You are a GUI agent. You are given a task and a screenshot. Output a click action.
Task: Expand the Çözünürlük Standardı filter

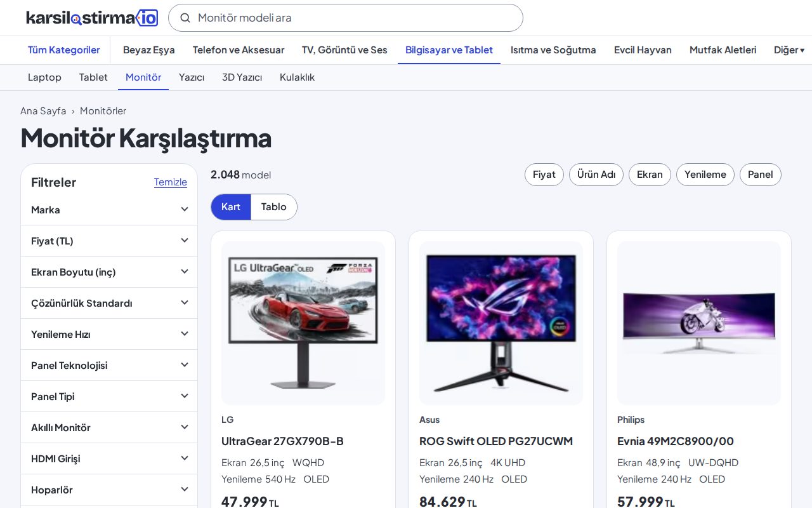tap(109, 304)
